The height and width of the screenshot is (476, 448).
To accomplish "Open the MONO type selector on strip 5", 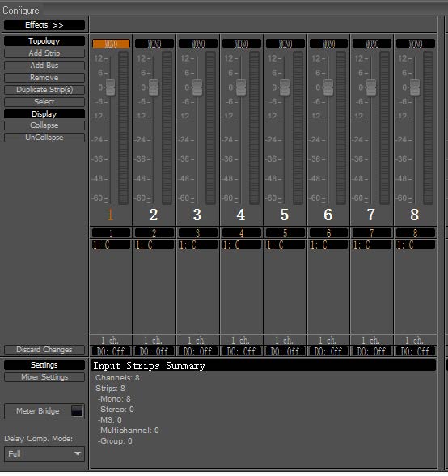I will (285, 44).
